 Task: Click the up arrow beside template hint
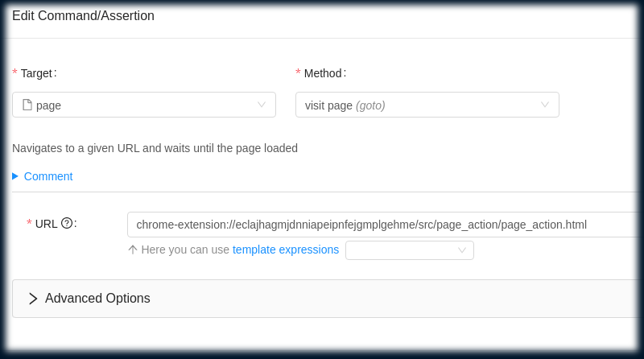point(132,250)
